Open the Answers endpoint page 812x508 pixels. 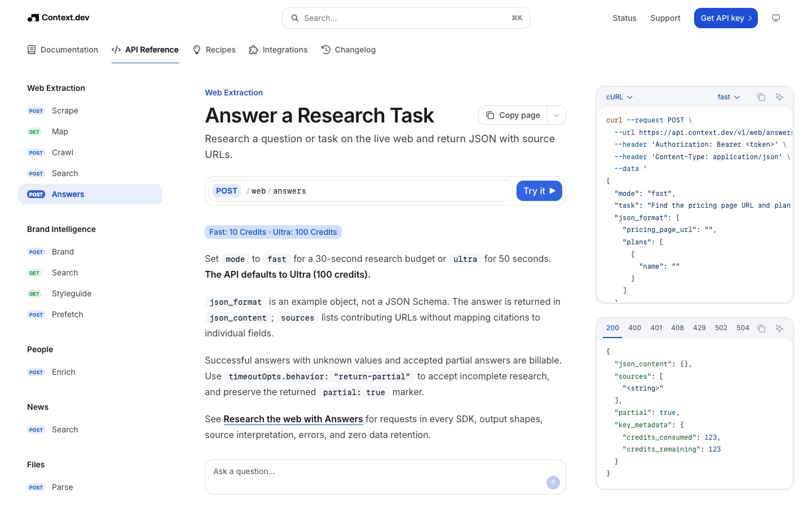(x=90, y=194)
